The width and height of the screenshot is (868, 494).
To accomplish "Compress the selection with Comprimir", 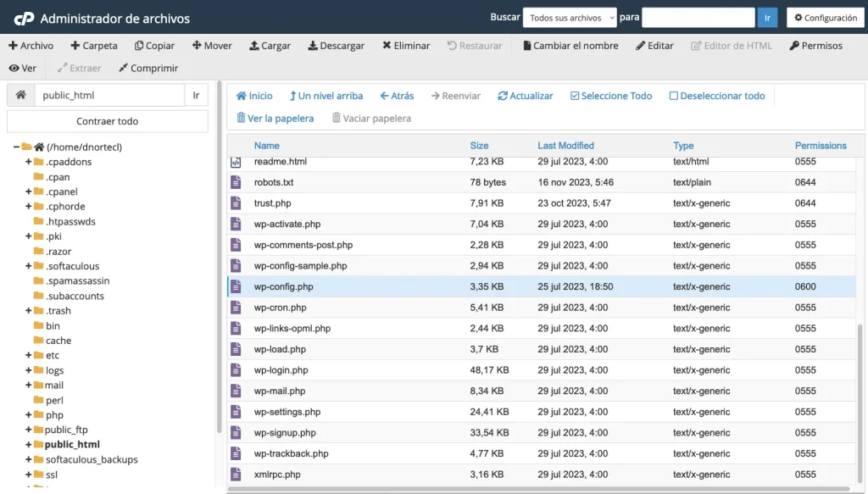I will (148, 68).
